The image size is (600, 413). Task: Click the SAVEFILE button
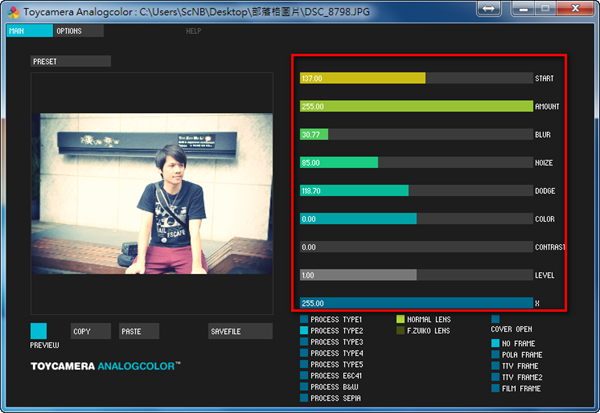click(x=240, y=331)
